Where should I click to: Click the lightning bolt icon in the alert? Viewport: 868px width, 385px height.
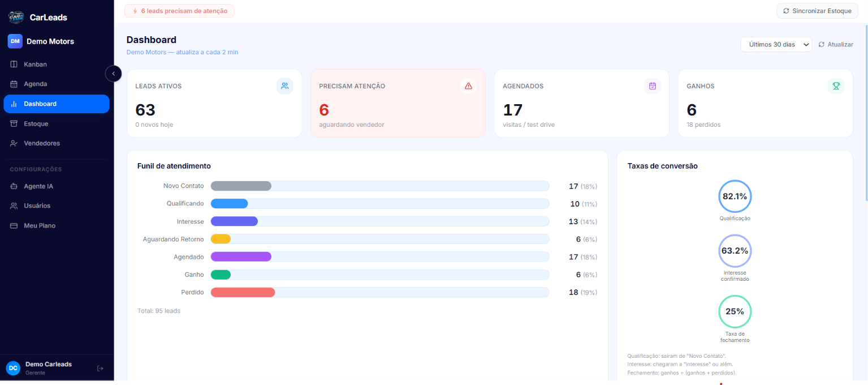pos(135,11)
